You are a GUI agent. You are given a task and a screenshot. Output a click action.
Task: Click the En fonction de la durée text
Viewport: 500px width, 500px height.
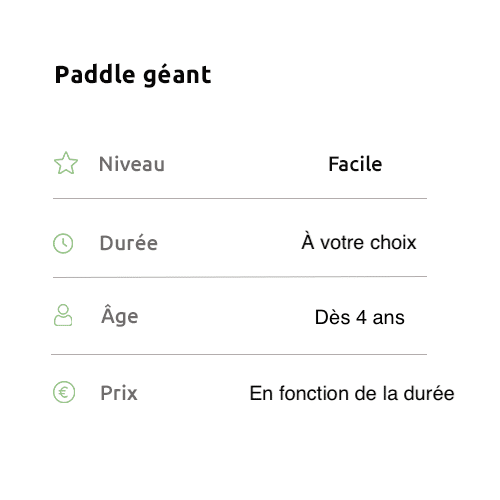click(x=352, y=393)
